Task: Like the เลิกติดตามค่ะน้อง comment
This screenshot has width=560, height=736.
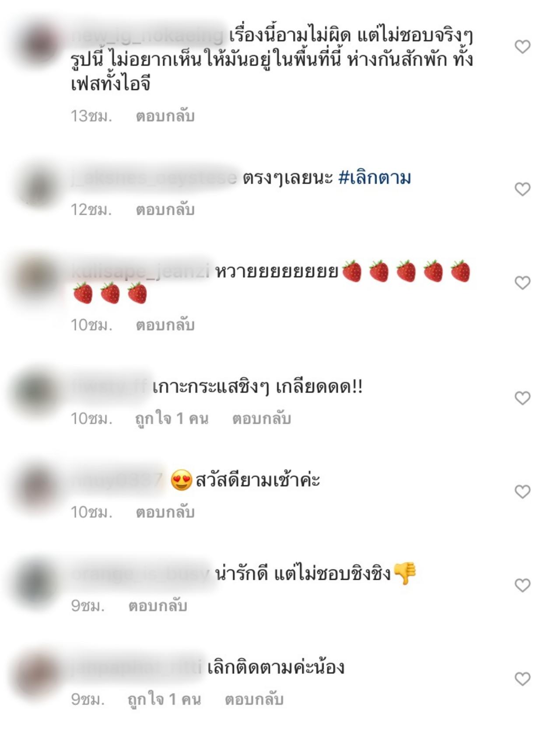Action: (x=522, y=679)
